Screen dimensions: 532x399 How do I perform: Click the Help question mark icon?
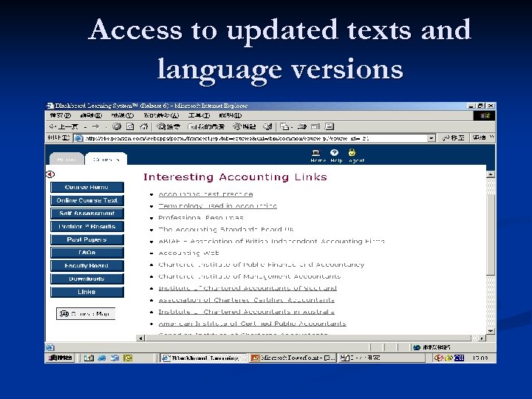point(335,152)
